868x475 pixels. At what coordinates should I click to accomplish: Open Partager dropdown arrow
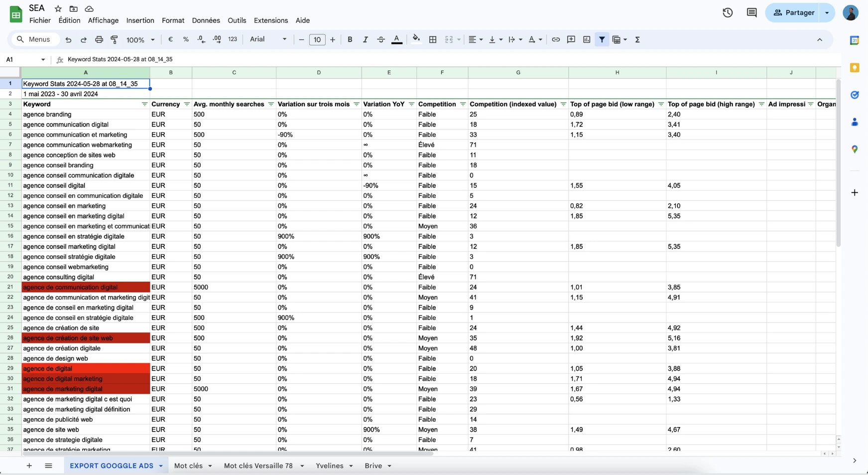(827, 13)
